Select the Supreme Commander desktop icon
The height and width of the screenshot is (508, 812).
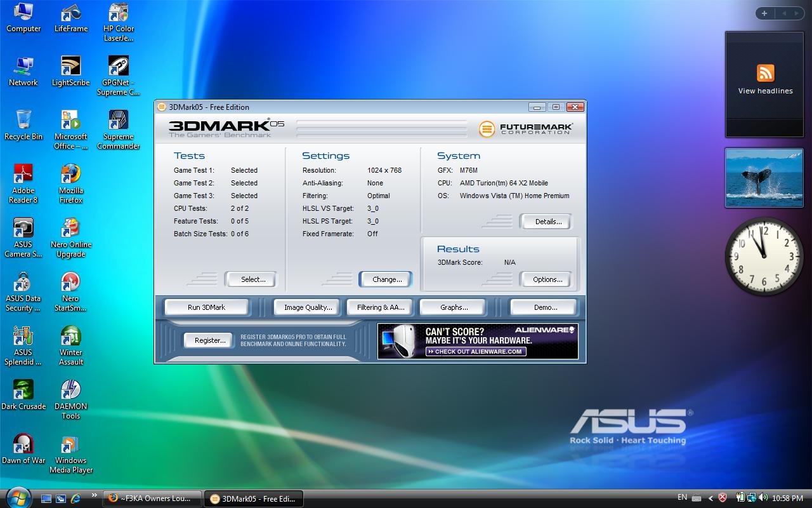coord(119,130)
